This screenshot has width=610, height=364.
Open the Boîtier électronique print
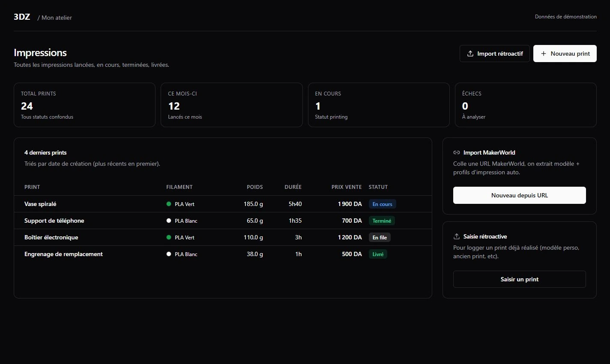coord(51,237)
